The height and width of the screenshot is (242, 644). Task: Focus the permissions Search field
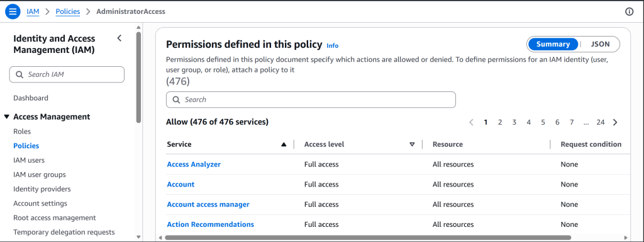(x=311, y=100)
